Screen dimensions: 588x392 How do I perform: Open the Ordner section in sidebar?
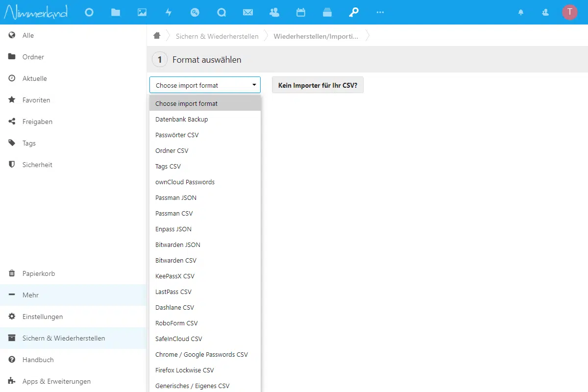(x=73, y=57)
